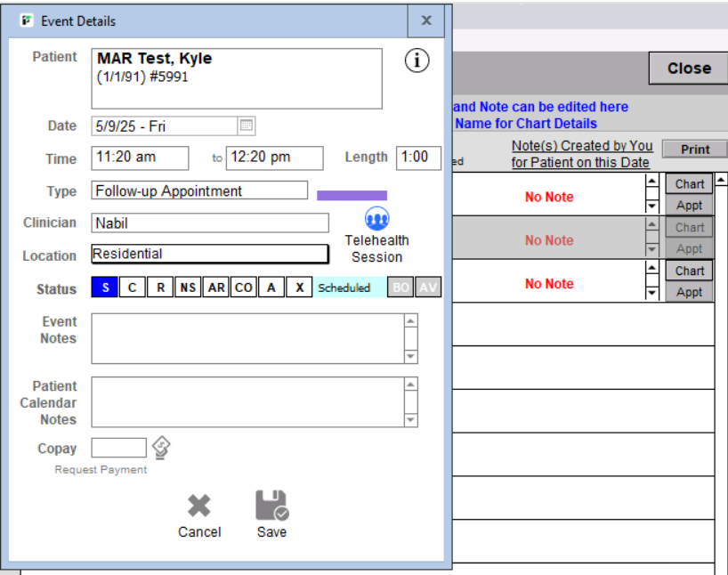Start a Telehealth Session
The width and height of the screenshot is (728, 575).
click(x=376, y=218)
